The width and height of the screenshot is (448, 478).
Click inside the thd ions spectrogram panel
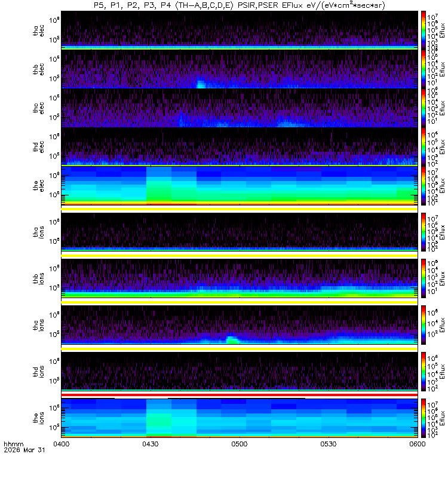pyautogui.click(x=240, y=372)
